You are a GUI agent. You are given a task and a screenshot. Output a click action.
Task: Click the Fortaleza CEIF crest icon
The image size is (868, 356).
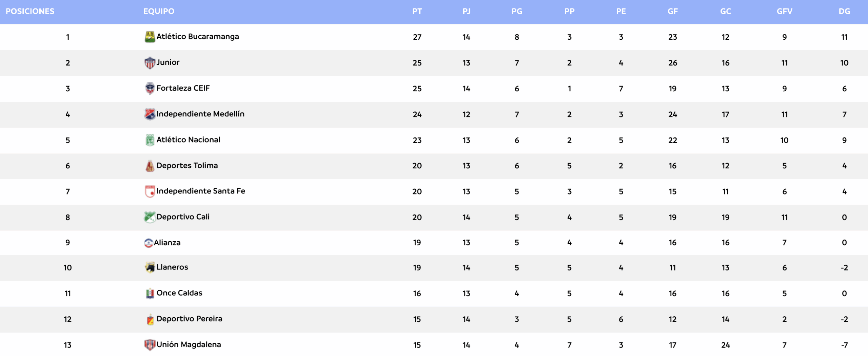pos(150,88)
